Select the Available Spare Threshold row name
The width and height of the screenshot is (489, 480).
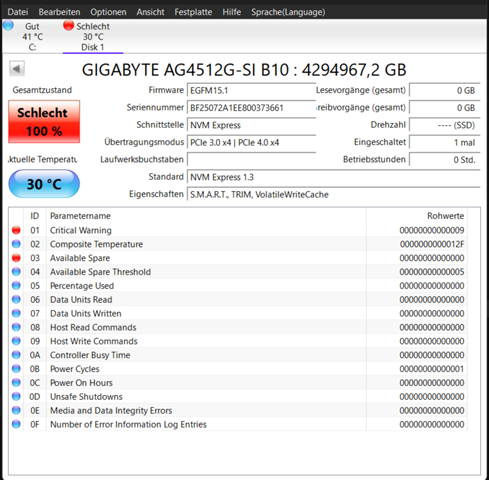tap(100, 272)
